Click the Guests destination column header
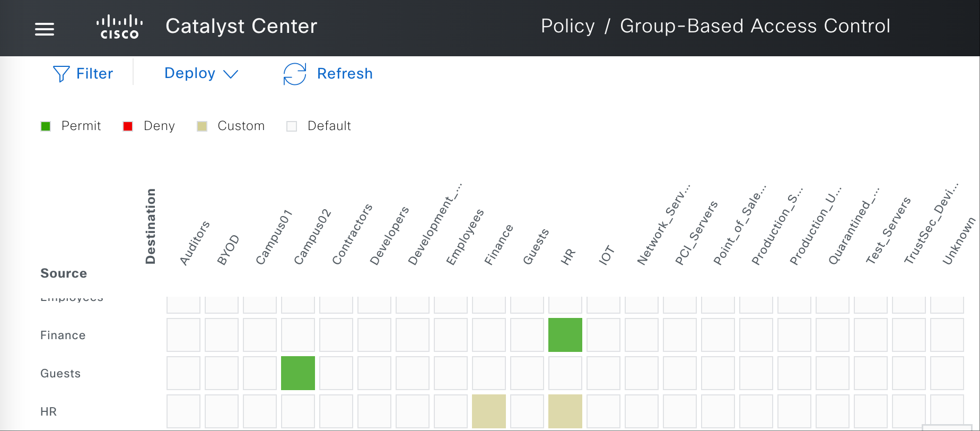This screenshot has width=980, height=431. tap(536, 247)
